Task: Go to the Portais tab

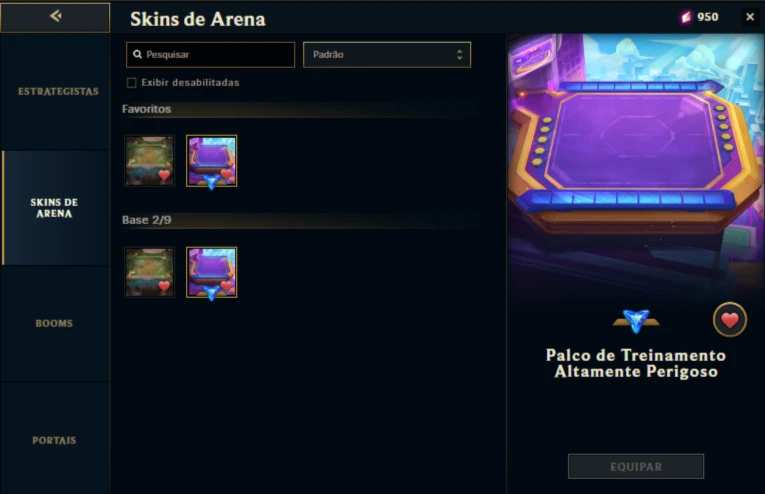Action: click(55, 440)
